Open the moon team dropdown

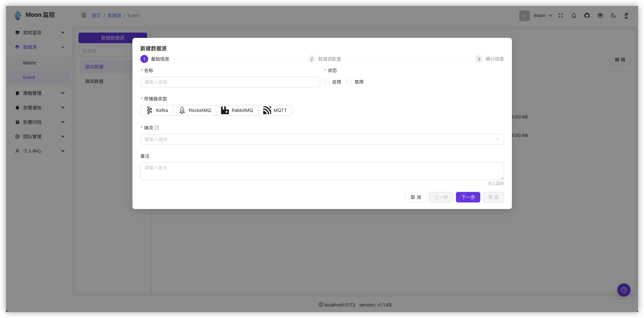543,15
